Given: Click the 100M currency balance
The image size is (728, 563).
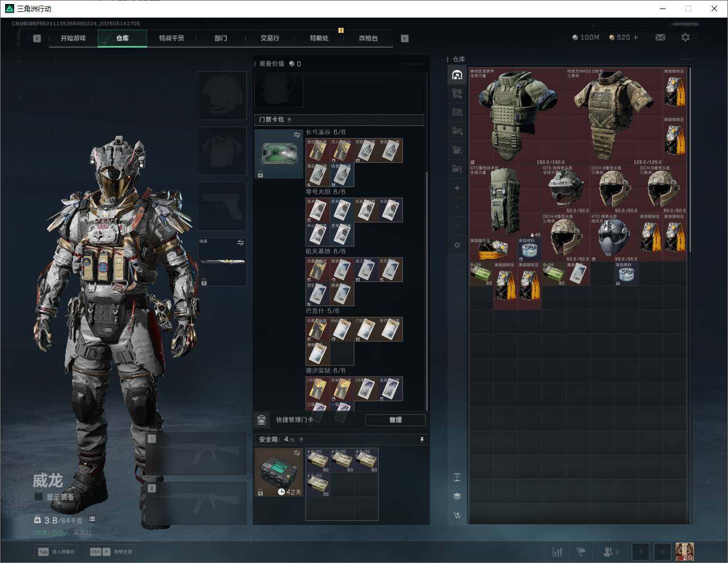Looking at the screenshot, I should click(x=585, y=37).
